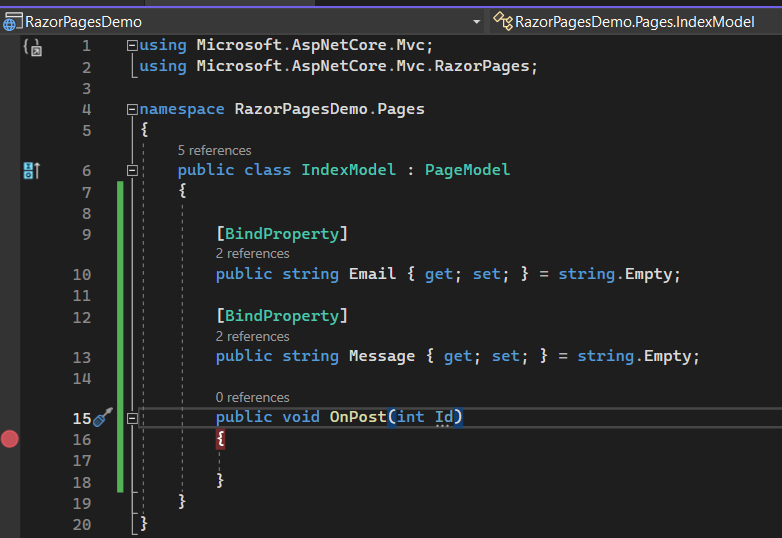Click the inheritance margin icon on line 6

click(31, 171)
